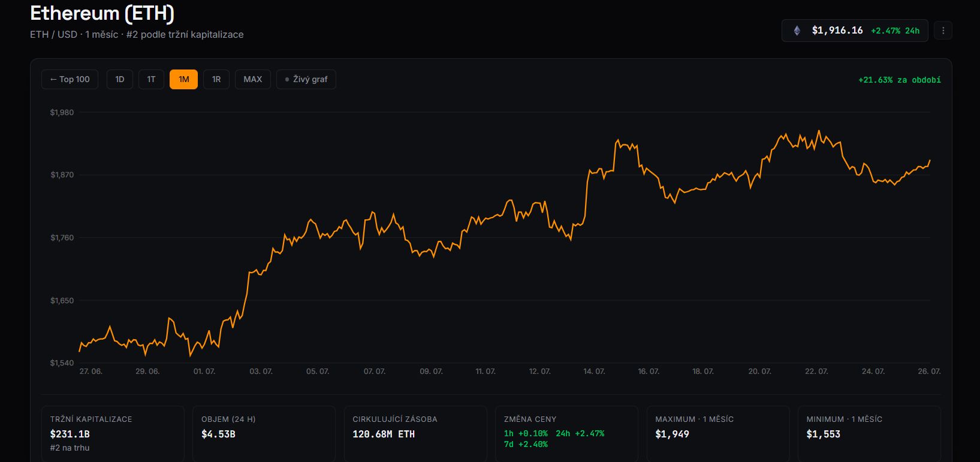Click the Minimum 1 měsíc card

click(869, 434)
